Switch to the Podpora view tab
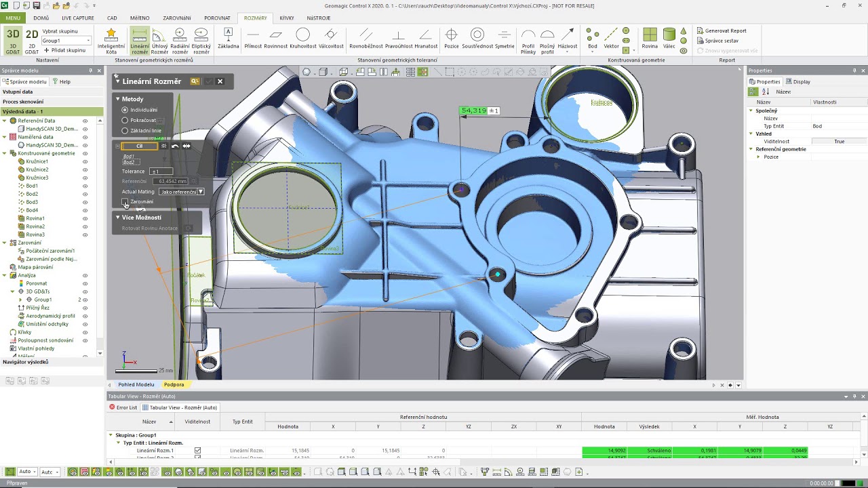Viewport: 868px width, 488px height. pyautogui.click(x=174, y=385)
